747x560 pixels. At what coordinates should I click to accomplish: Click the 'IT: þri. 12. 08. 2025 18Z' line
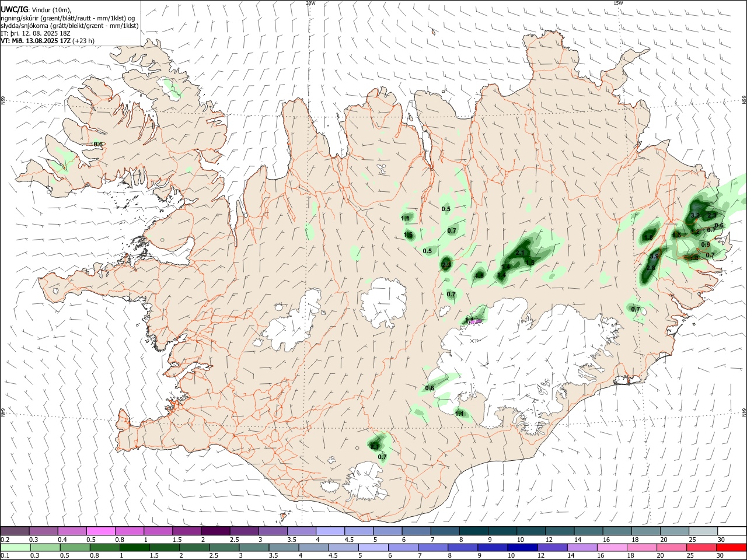click(36, 33)
